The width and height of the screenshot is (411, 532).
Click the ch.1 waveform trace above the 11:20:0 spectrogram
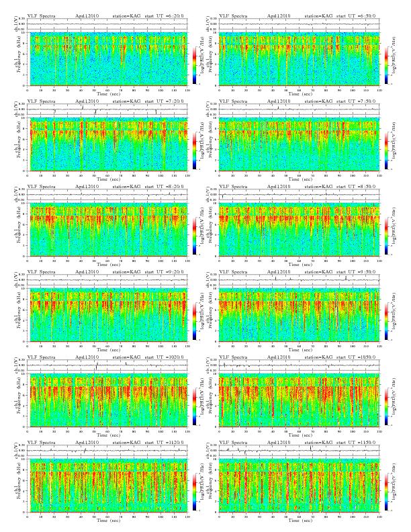[107, 451]
